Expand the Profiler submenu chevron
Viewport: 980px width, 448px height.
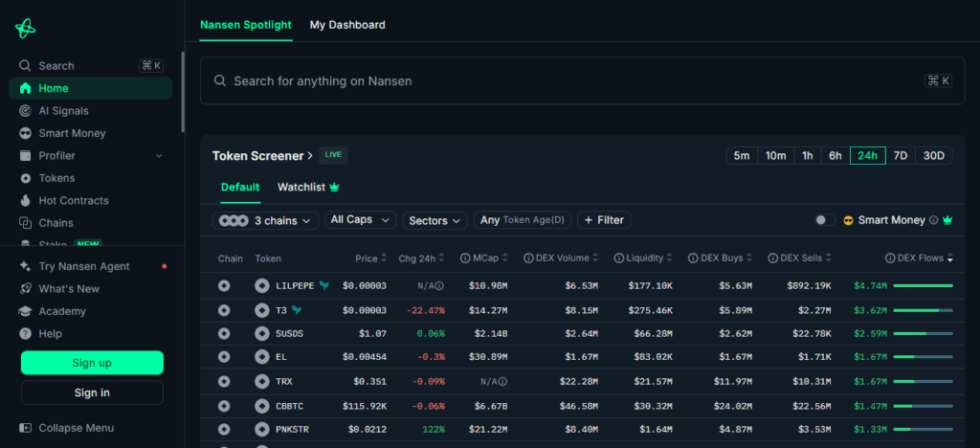tap(159, 156)
